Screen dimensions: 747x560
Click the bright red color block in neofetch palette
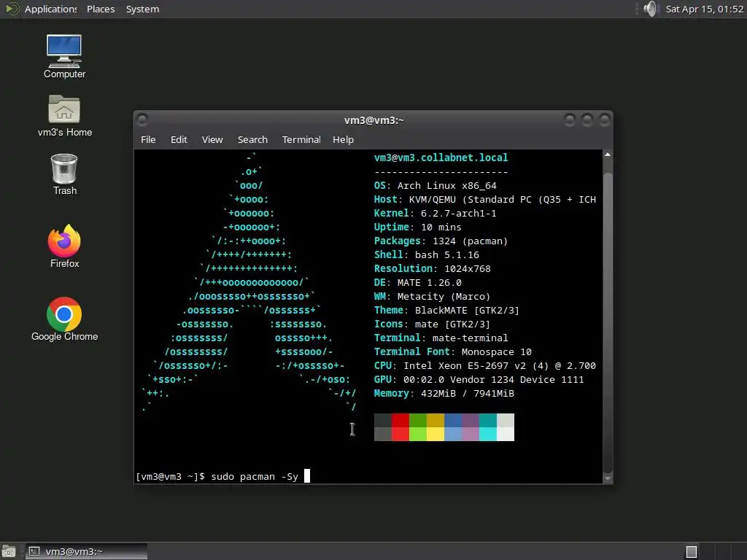[x=400, y=435]
